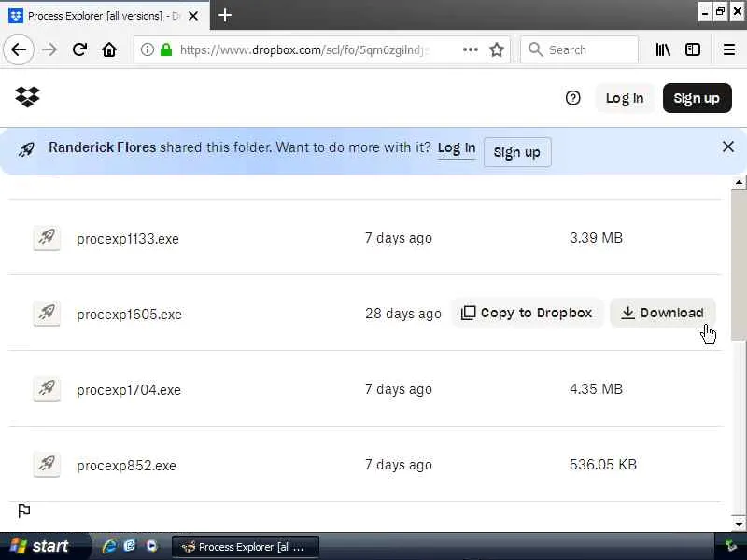Open a new browser tab
This screenshot has width=747, height=560.
point(225,15)
